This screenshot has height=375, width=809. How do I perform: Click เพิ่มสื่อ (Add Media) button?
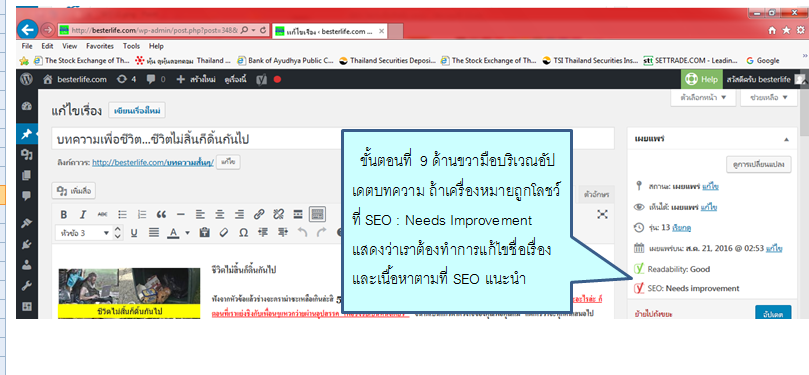pos(74,191)
